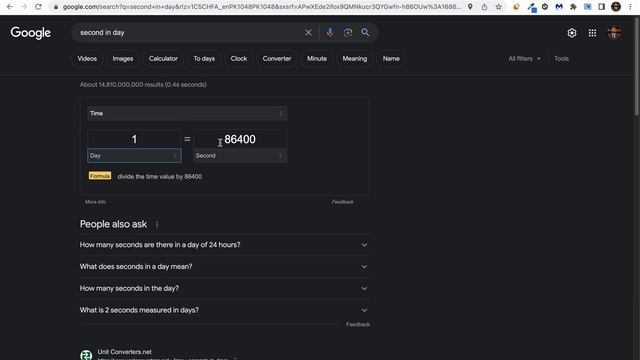The image size is (640, 360).
Task: Open the All filters dropdown
Action: click(x=524, y=59)
